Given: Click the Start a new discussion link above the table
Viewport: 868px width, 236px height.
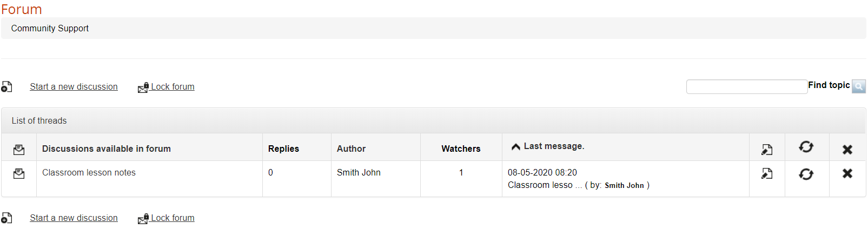Looking at the screenshot, I should point(74,87).
